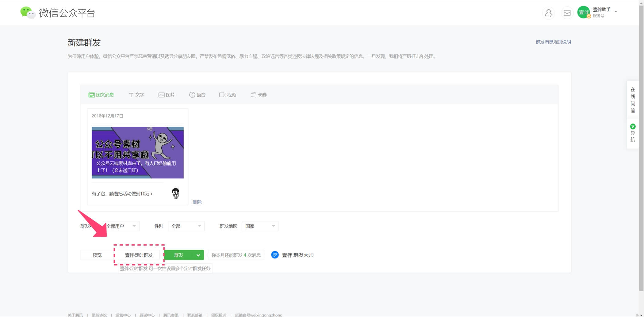Switch to 文字 tab
644x317 pixels.
[136, 95]
